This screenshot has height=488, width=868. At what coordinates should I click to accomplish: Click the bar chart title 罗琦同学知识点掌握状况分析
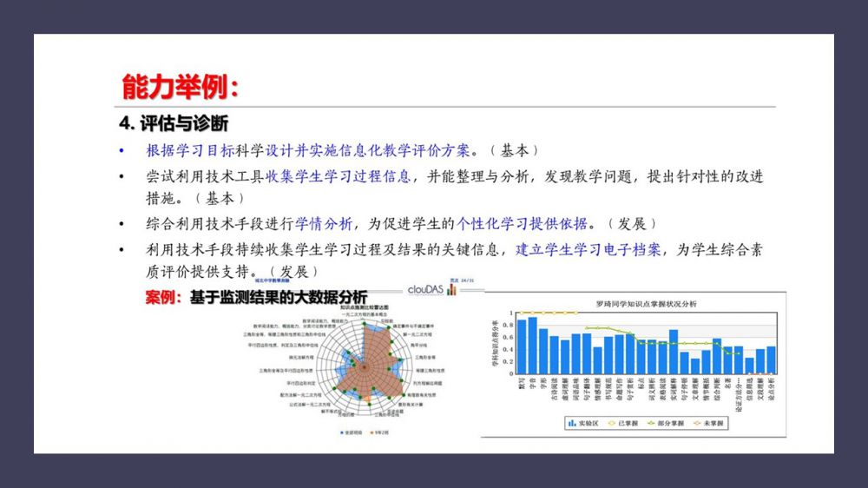pyautogui.click(x=646, y=304)
